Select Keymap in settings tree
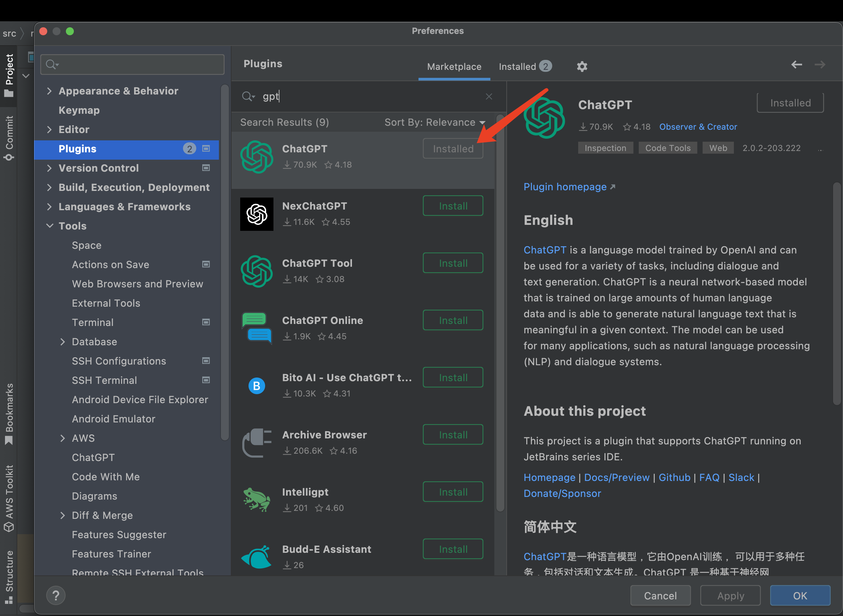Image resolution: width=843 pixels, height=616 pixels. point(79,110)
